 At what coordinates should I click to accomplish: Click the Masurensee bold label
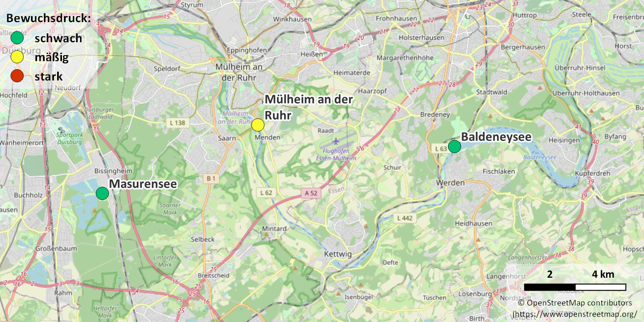[x=143, y=184]
